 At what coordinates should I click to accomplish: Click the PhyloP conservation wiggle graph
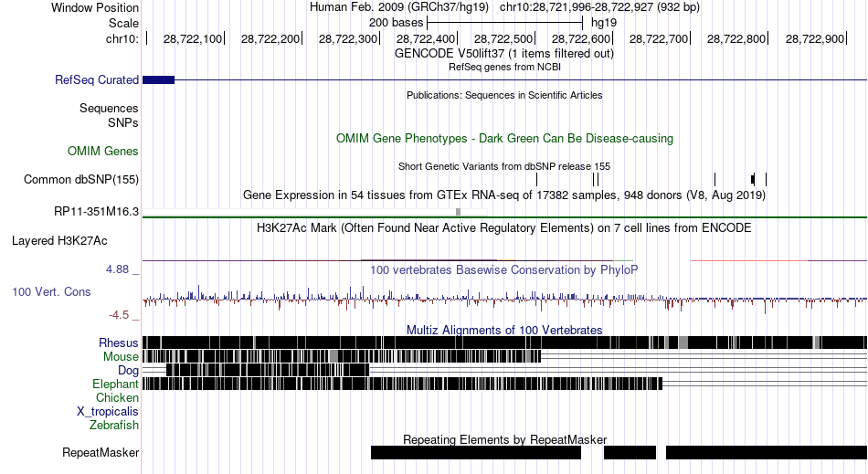504,300
